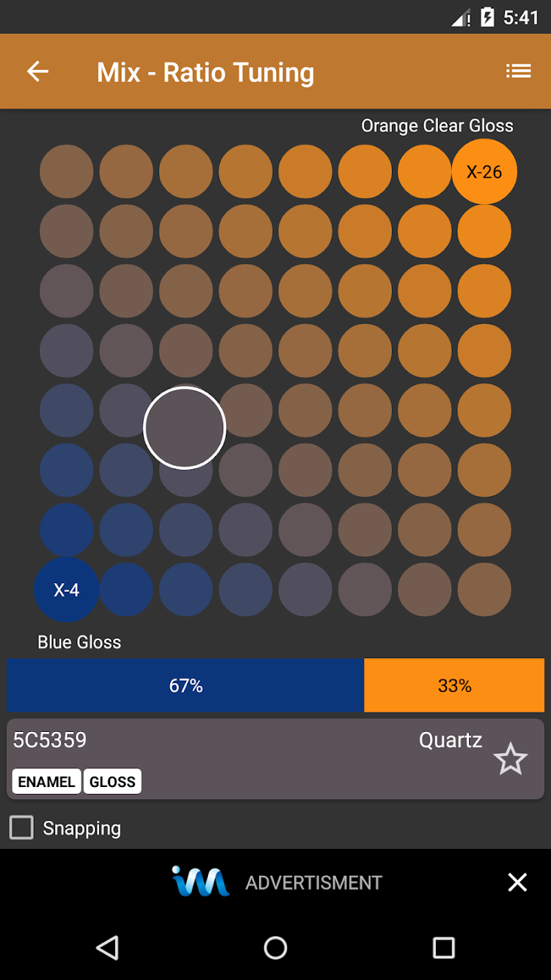The width and height of the screenshot is (551, 980).
Task: Tap the advertisement logo icon
Action: tap(200, 881)
